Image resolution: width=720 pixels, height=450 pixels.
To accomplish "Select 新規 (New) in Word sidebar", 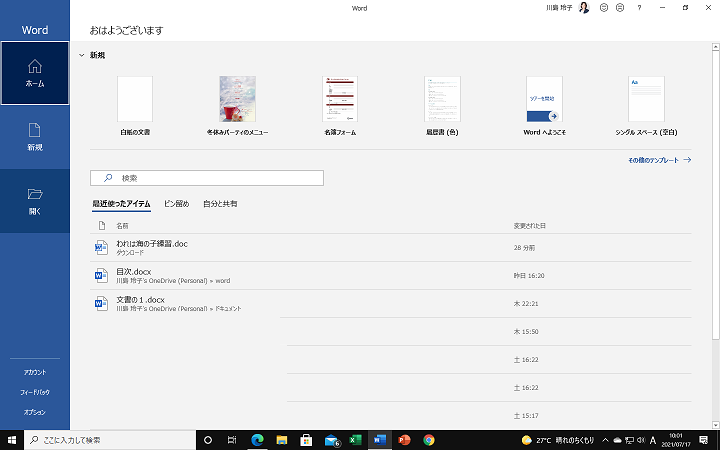I will [35, 137].
